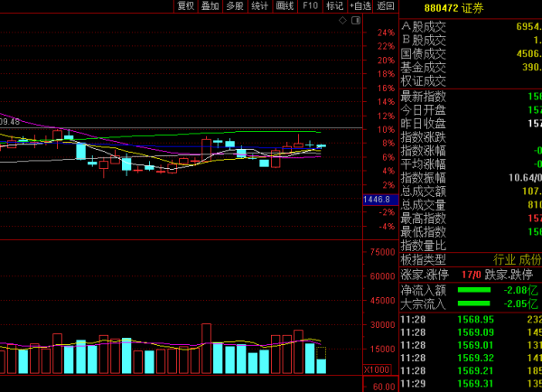This screenshot has width=542, height=392.
Task: Click the 返回 back button
Action: (387, 5)
